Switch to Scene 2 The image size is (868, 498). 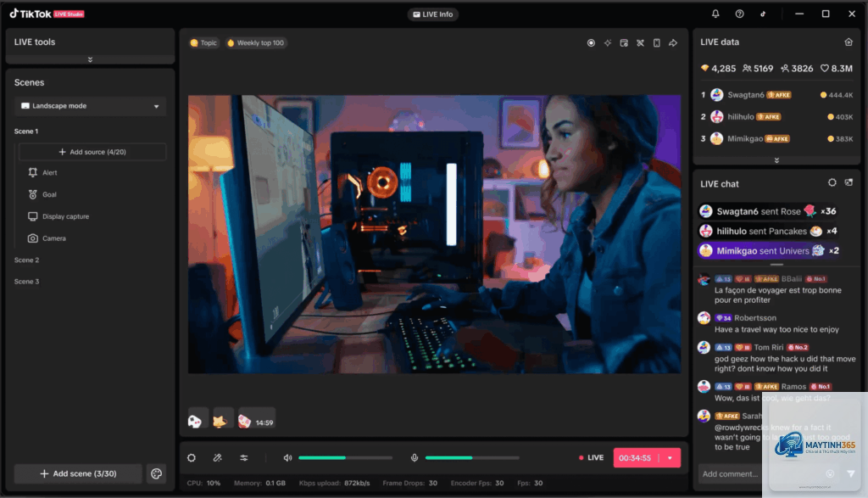26,260
